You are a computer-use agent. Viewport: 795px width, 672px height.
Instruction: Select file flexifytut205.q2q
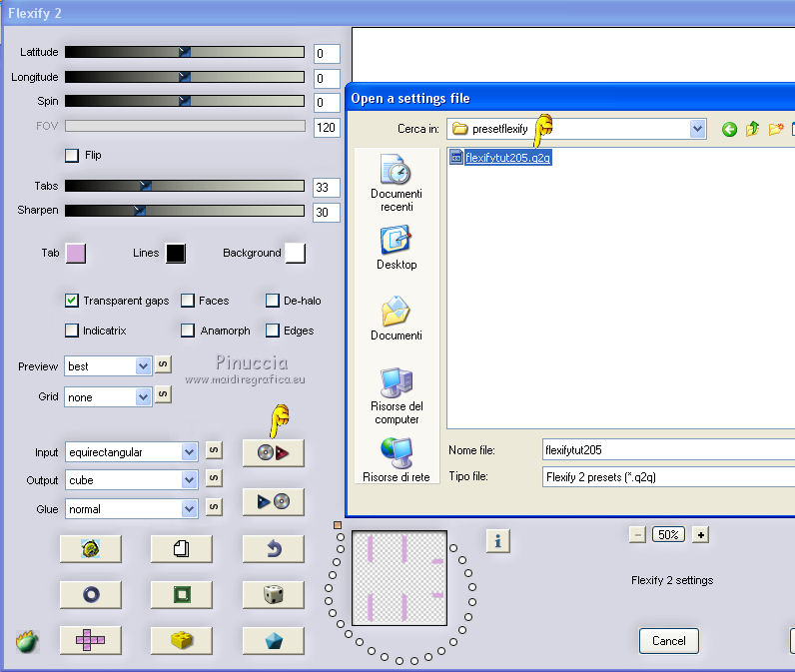[500, 158]
